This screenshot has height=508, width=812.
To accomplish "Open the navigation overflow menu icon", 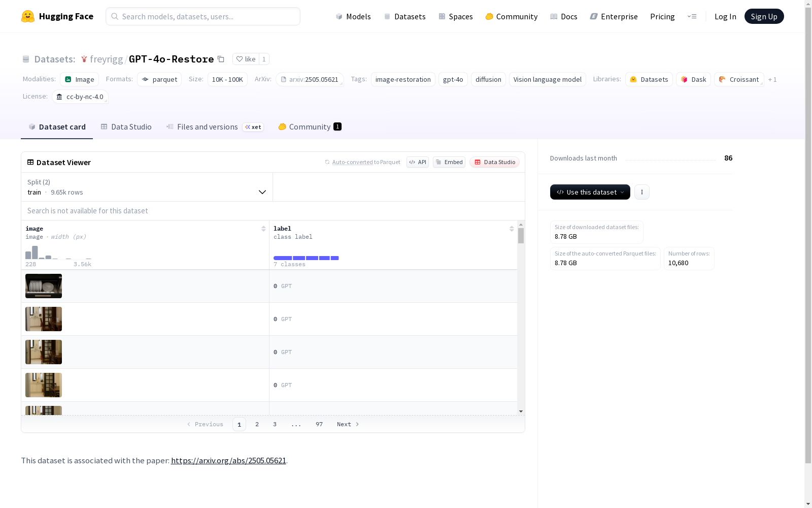I will 692,16.
